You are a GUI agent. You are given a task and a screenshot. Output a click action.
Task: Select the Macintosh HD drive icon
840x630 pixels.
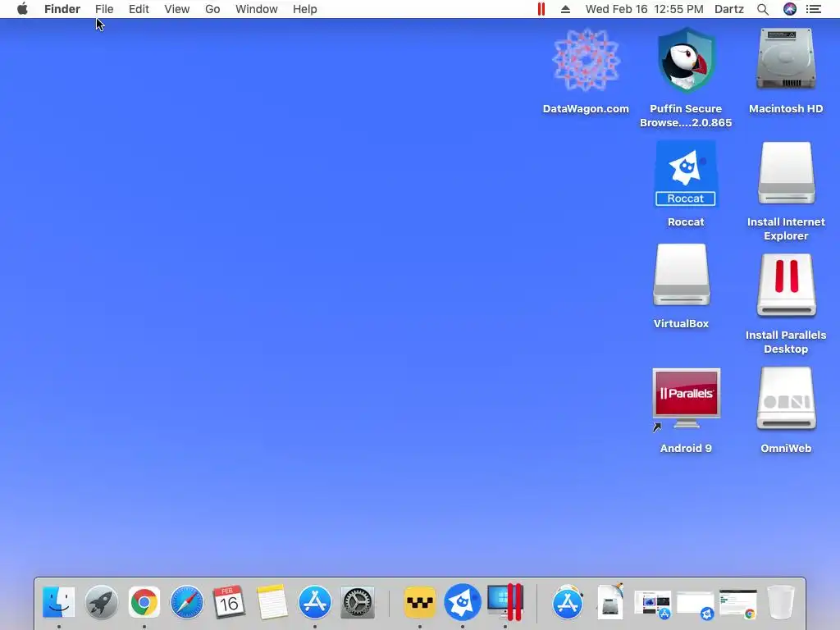click(x=786, y=59)
